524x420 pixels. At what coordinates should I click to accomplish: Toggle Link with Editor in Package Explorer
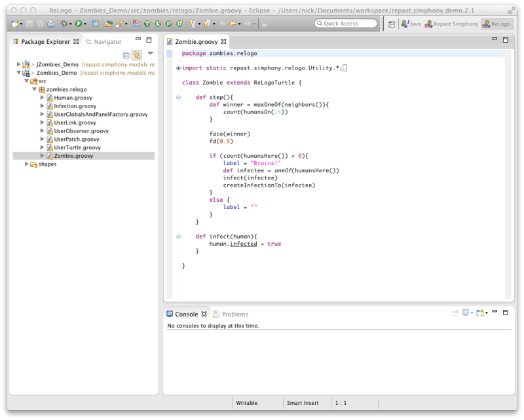137,55
